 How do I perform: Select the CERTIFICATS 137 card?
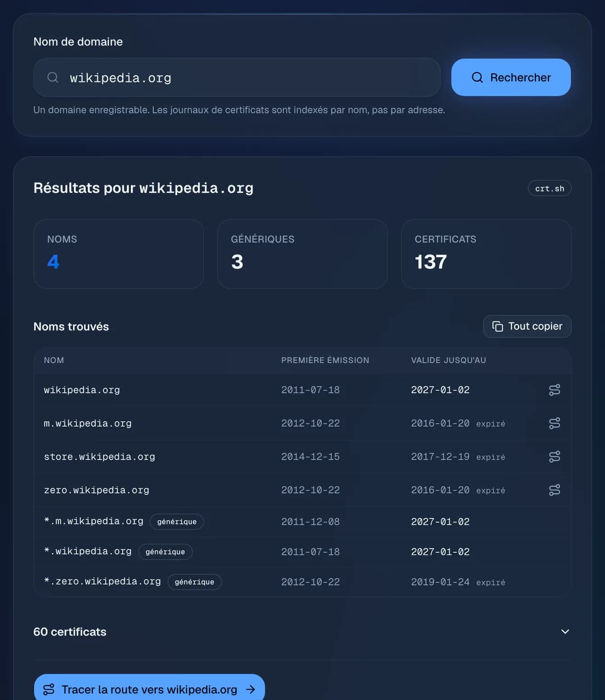[486, 254]
